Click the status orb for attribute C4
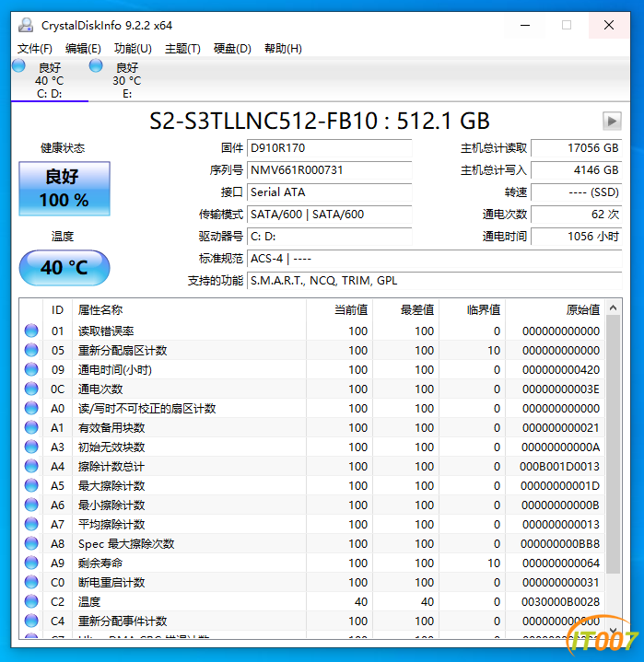644x662 pixels. tap(31, 621)
